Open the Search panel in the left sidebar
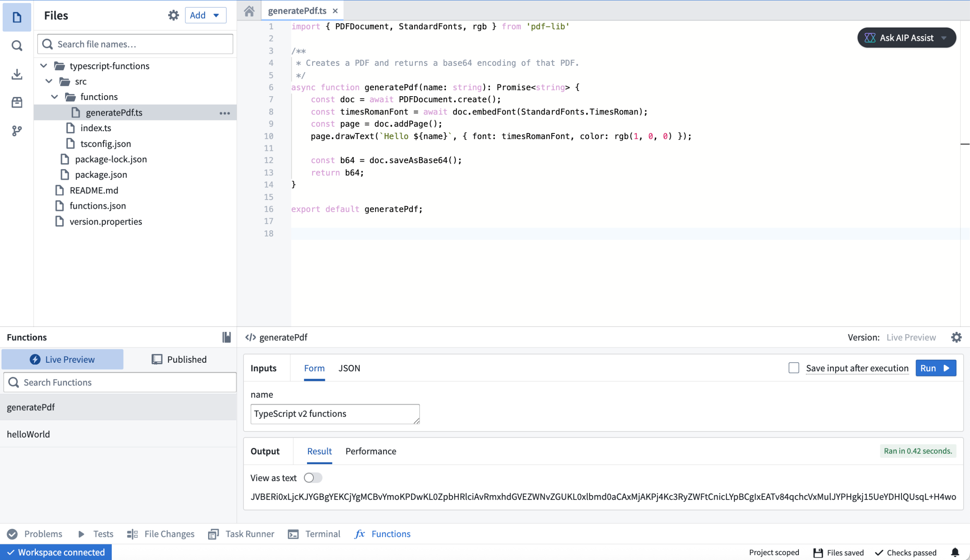This screenshot has height=560, width=970. (x=16, y=45)
